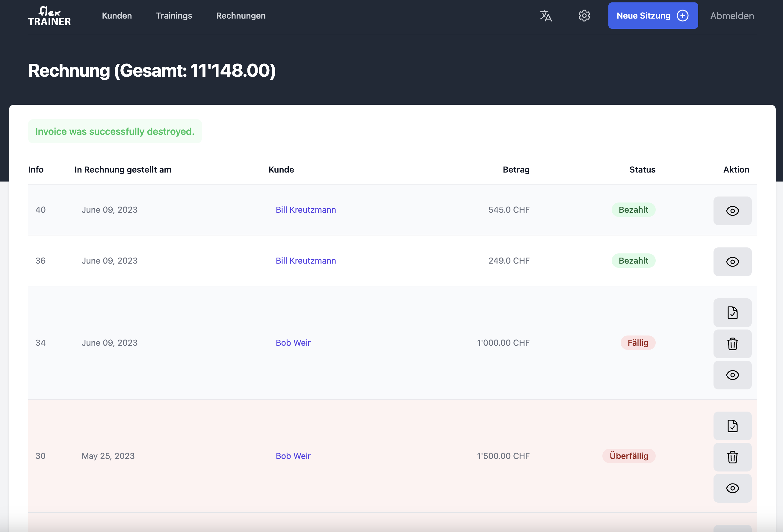Screen dimensions: 783x532
Task: Open the eye icon for invoice 34
Action: pos(732,375)
